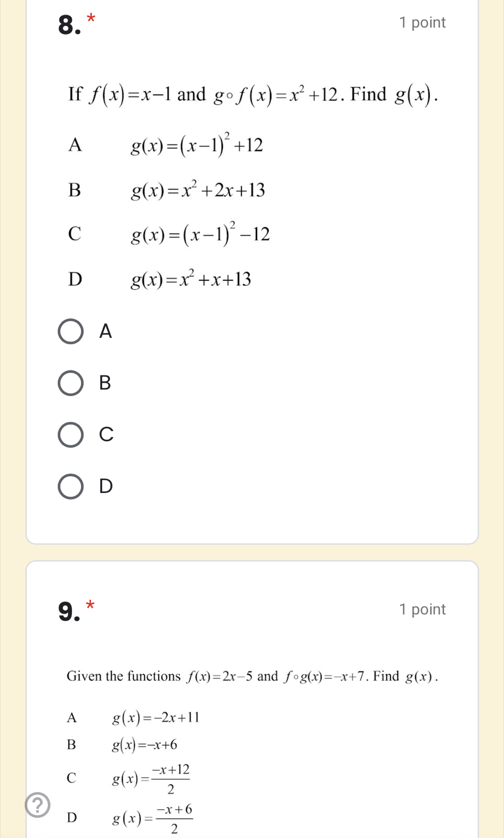Image resolution: width=504 pixels, height=838 pixels.
Task: Click choice text g(x)=x²+x+13
Action: coord(191,280)
